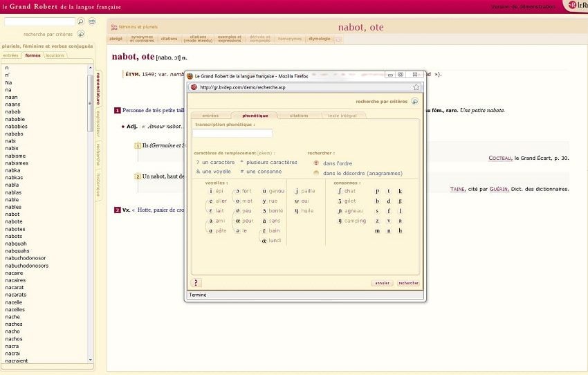588x375 pixels.
Task: Click the help question mark icon in popup
Action: point(196,283)
